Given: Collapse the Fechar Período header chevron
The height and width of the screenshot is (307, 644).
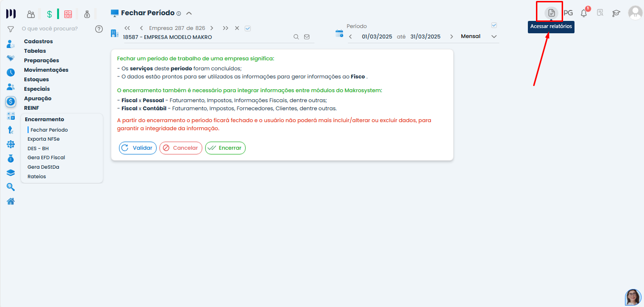Looking at the screenshot, I should (x=189, y=13).
